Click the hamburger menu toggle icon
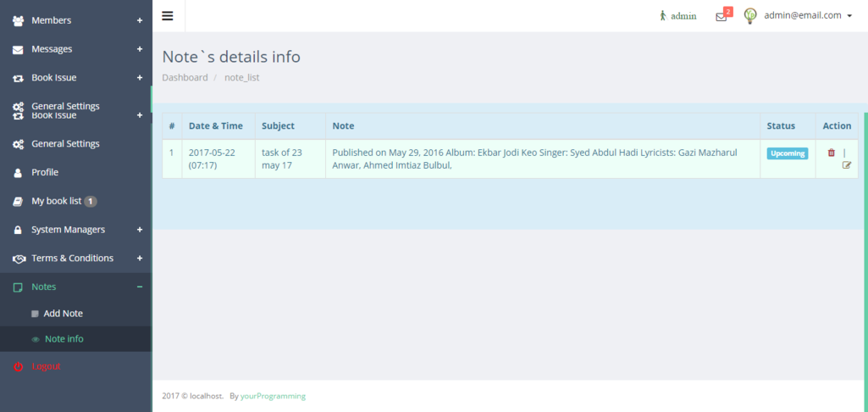Image resolution: width=868 pixels, height=412 pixels. [x=168, y=16]
